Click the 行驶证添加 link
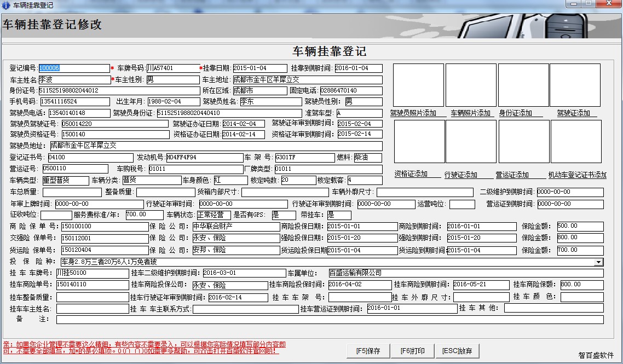This screenshot has height=364, width=623. pos(460,175)
